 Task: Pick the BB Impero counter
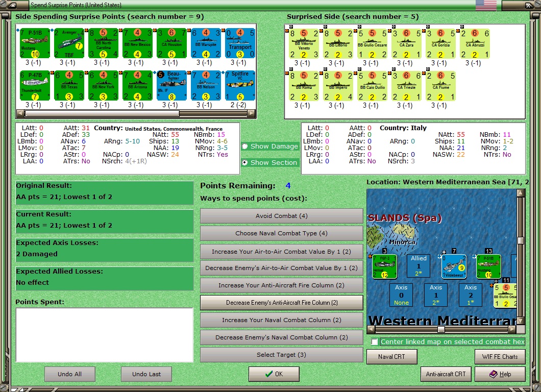(338, 86)
